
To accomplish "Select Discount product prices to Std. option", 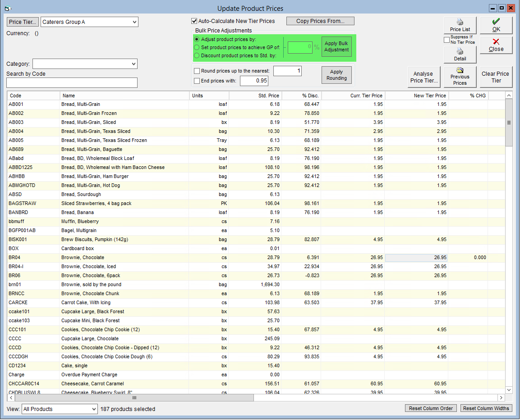I will (197, 55).
